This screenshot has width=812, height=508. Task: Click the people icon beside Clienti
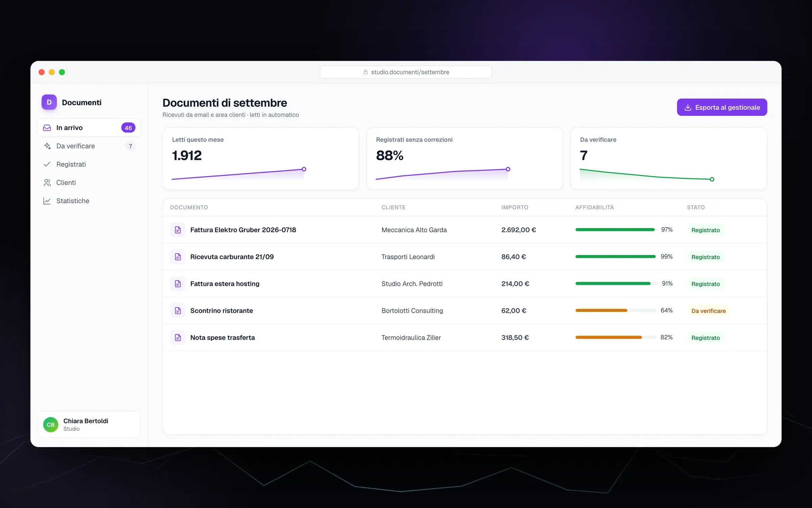coord(47,183)
